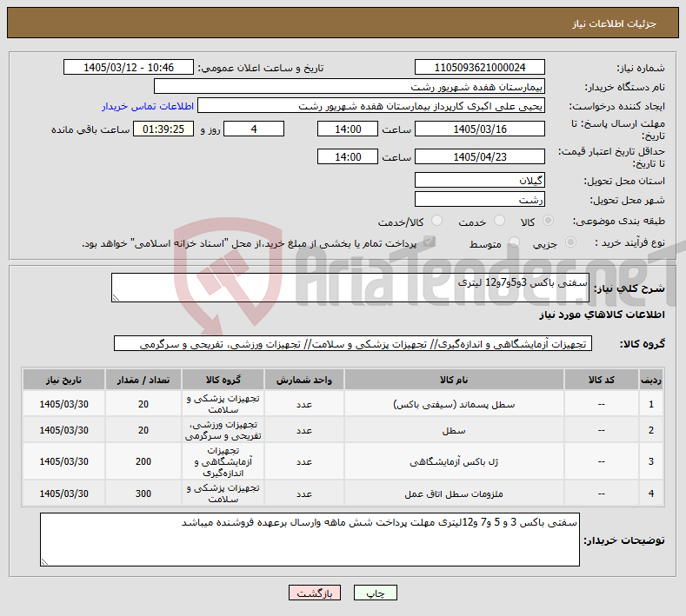This screenshot has width=686, height=616.
Task: Click the واحد شمارش column header
Action: tap(303, 380)
